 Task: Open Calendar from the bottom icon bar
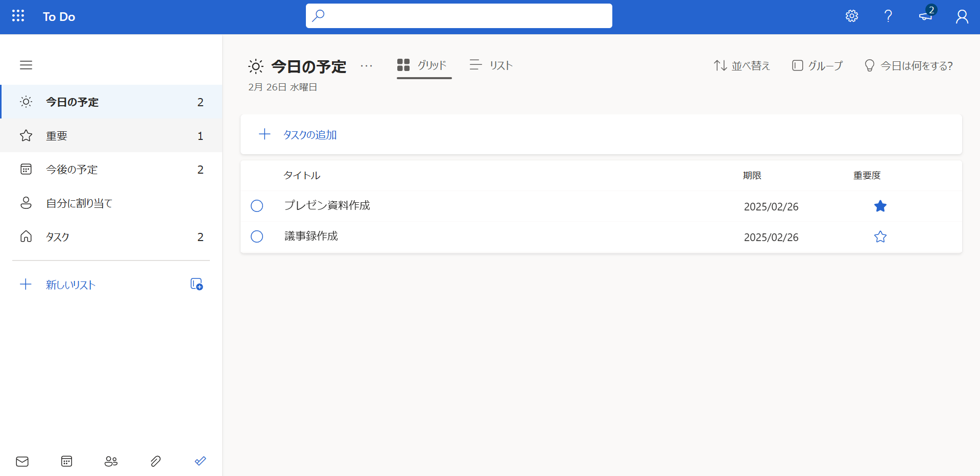click(66, 461)
